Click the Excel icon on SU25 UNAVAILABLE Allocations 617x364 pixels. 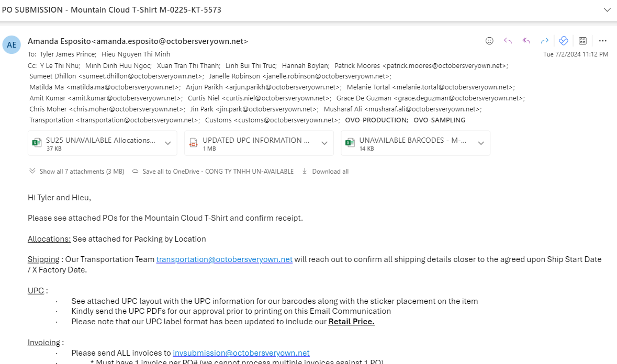[x=37, y=143]
